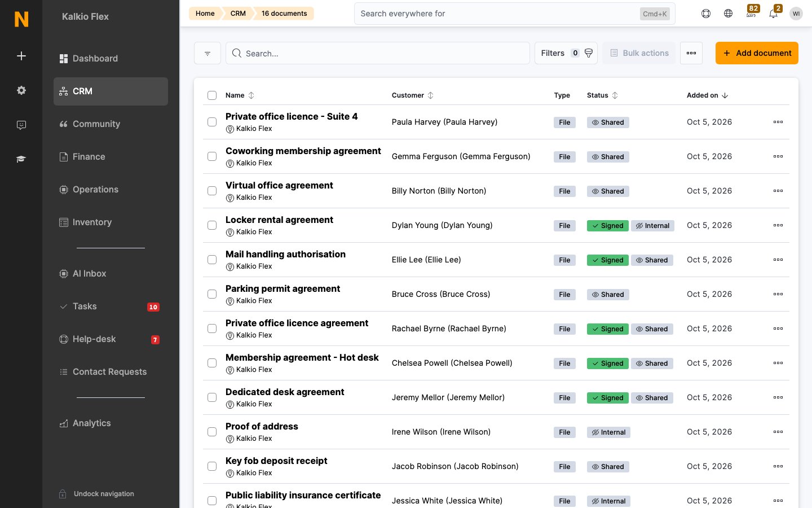Open the WI user avatar
The image size is (812, 508).
pos(796,14)
